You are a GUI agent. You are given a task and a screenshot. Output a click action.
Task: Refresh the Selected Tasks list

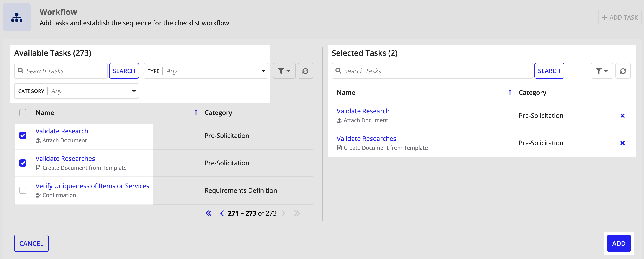(623, 71)
